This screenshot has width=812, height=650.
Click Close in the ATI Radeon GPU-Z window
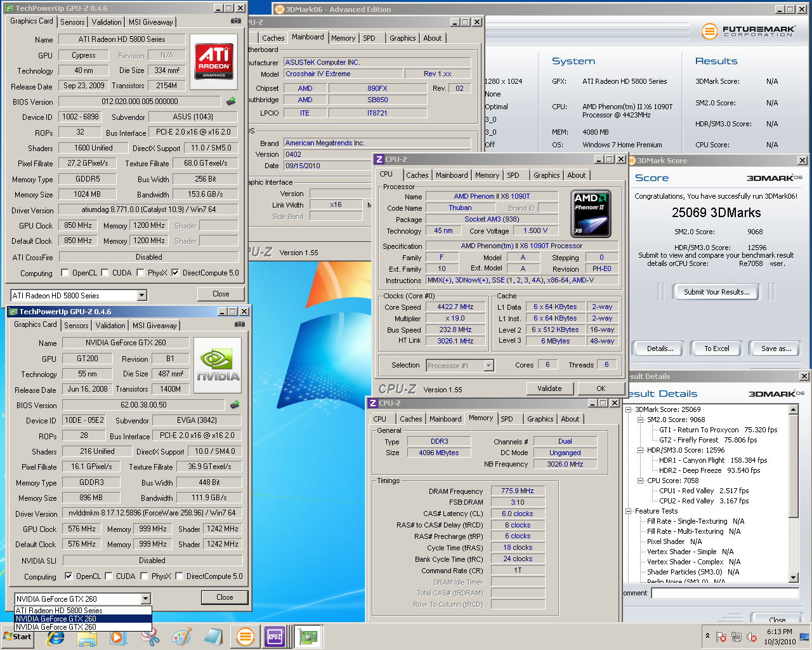(221, 294)
